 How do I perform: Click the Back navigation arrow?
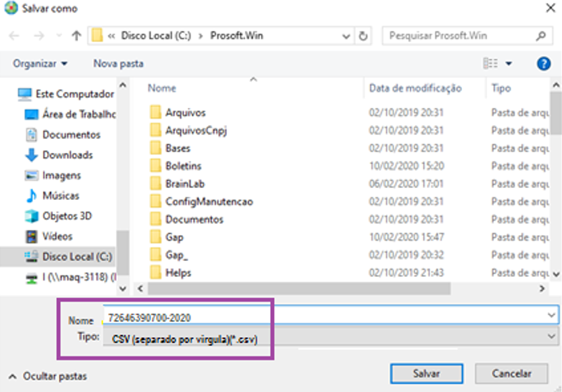click(x=16, y=36)
